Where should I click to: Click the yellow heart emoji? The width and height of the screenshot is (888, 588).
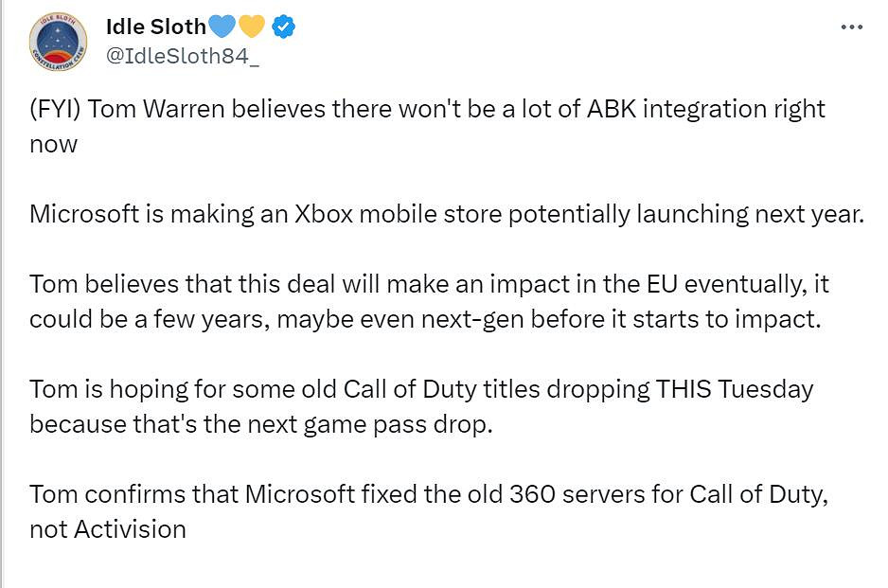(x=253, y=28)
